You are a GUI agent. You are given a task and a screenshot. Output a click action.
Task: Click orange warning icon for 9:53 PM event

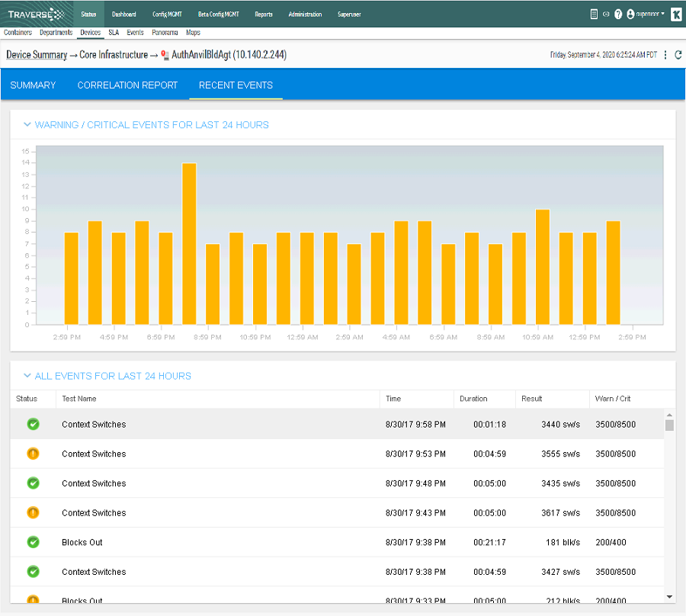[x=34, y=454]
